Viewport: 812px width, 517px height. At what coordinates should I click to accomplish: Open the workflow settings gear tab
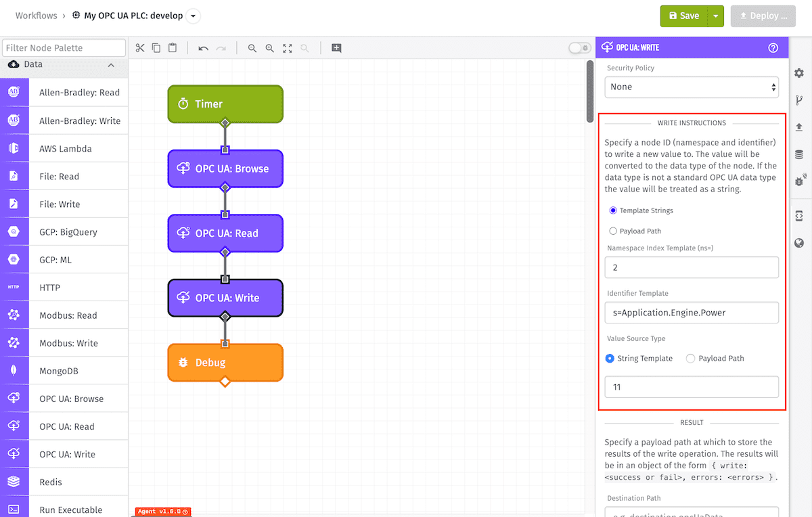(x=799, y=73)
